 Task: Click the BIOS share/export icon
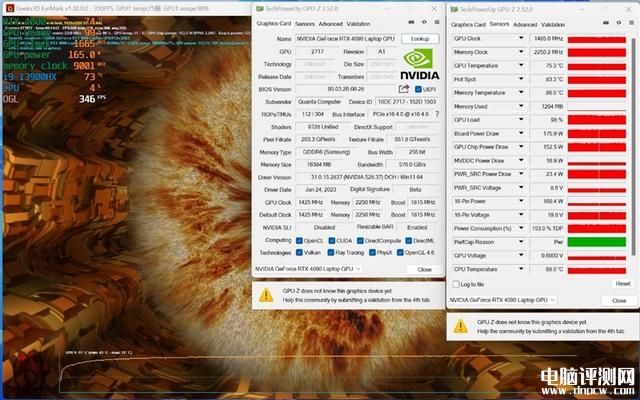[x=404, y=89]
